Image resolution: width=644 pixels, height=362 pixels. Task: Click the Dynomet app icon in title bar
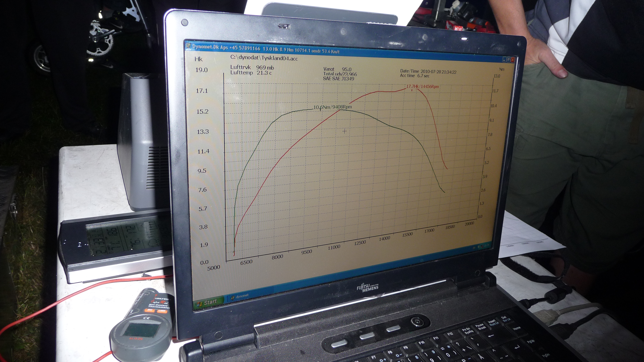189,46
